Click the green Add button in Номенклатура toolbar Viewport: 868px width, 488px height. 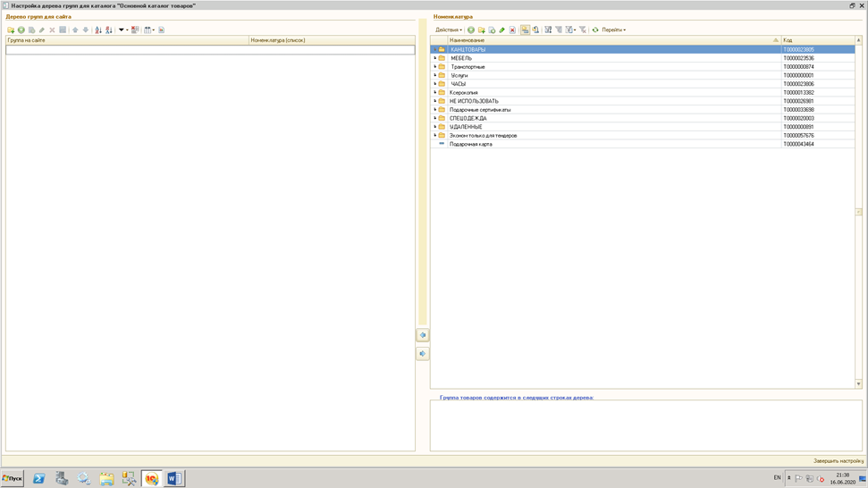471,30
